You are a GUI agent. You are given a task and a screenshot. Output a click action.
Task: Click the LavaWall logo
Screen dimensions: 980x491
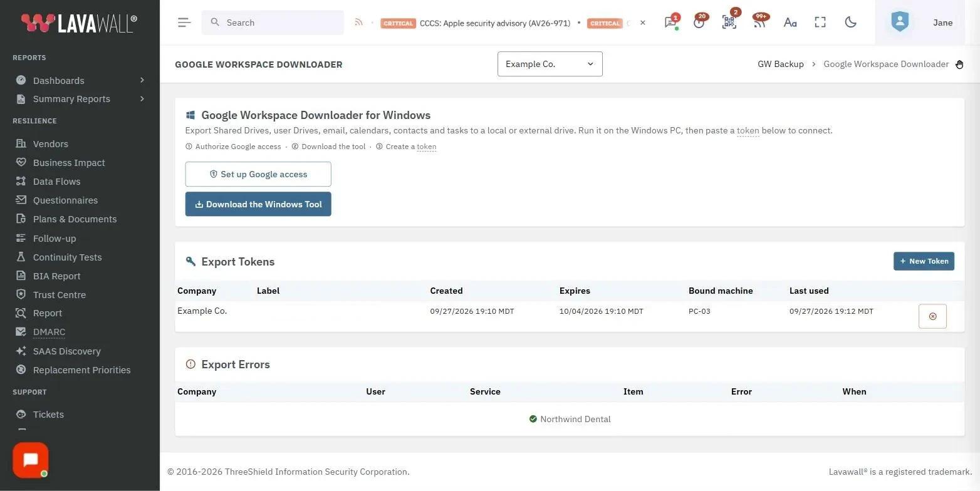click(x=79, y=23)
